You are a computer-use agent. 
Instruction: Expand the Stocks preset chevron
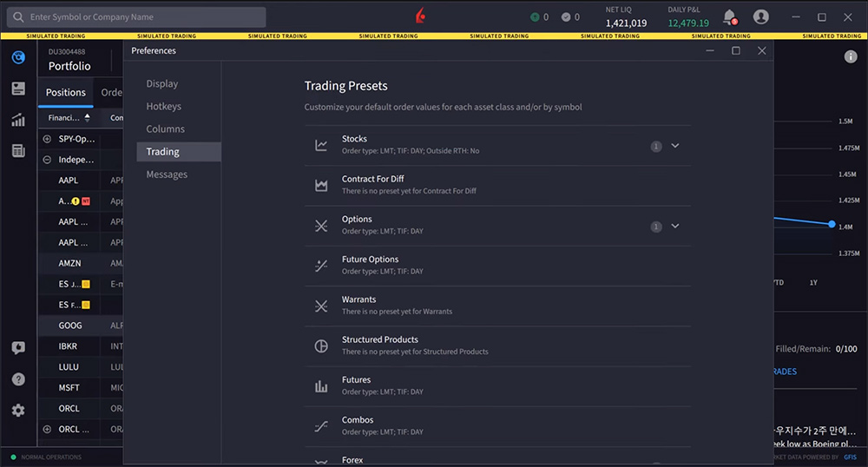pyautogui.click(x=675, y=146)
